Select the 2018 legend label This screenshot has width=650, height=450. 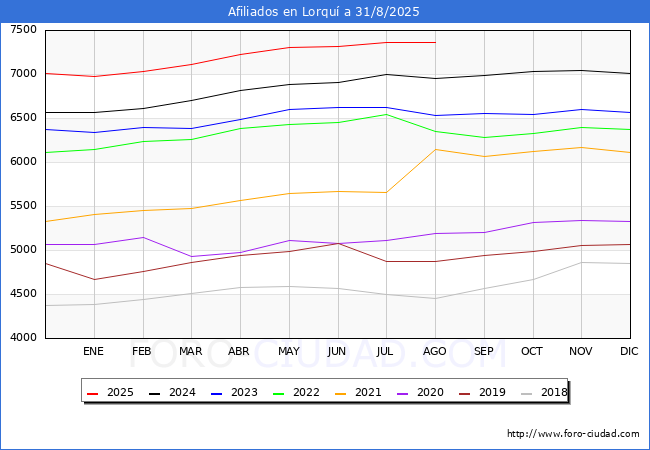[x=554, y=392]
